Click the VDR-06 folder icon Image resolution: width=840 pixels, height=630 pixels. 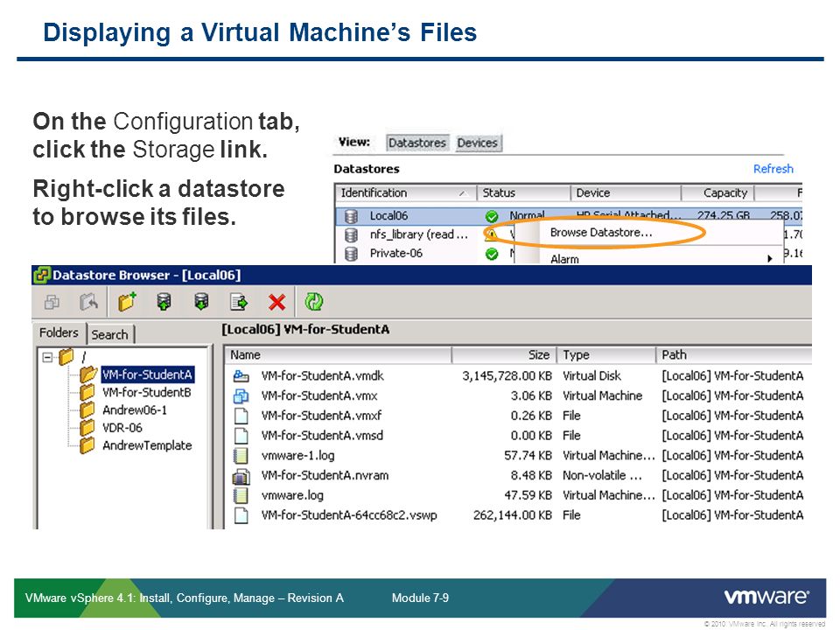[87, 428]
